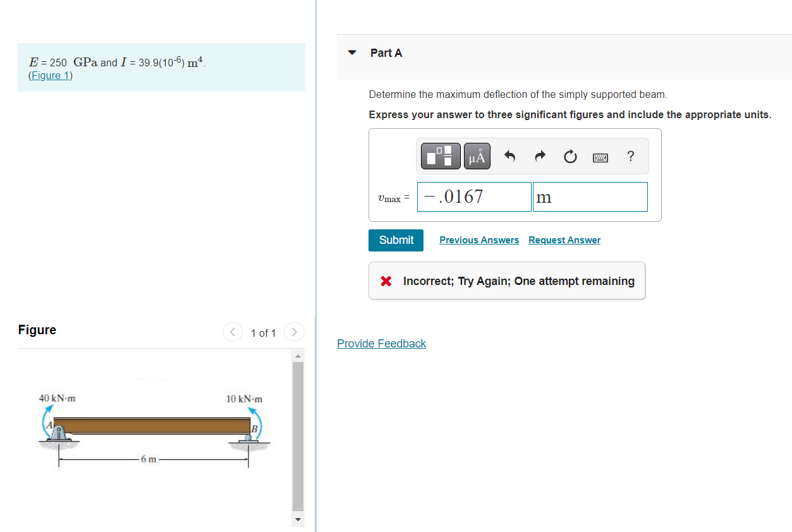The height and width of the screenshot is (532, 792).
Task: Open Previous Answers link
Action: (479, 240)
